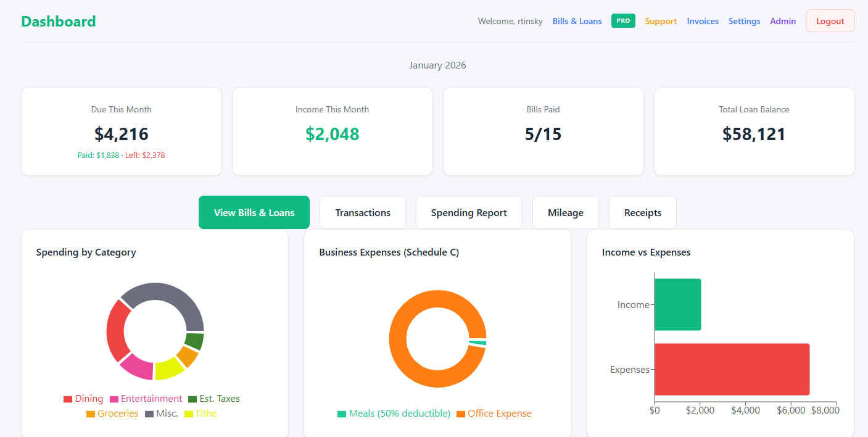Click the View Bills & Loans button
The width and height of the screenshot is (868, 437).
254,212
